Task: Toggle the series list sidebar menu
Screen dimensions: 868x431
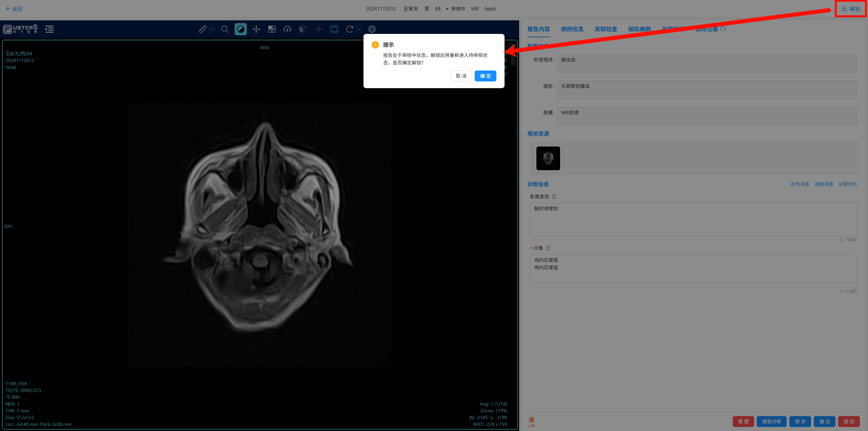Action: coord(50,29)
